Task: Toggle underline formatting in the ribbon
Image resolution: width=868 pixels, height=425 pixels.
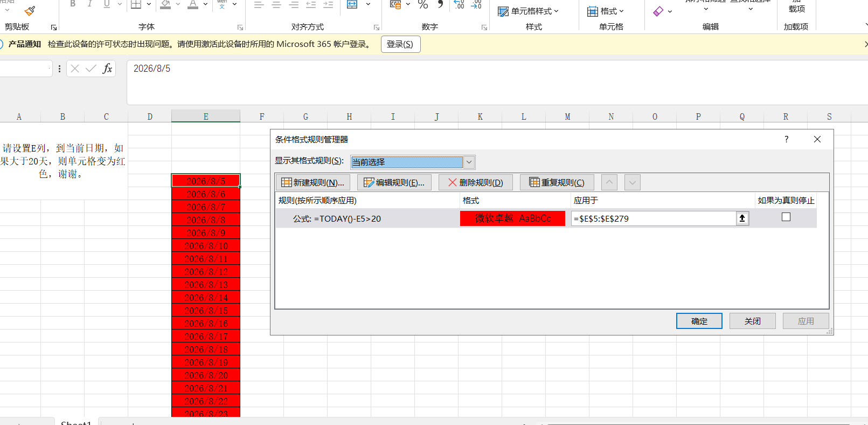Action: pyautogui.click(x=107, y=4)
